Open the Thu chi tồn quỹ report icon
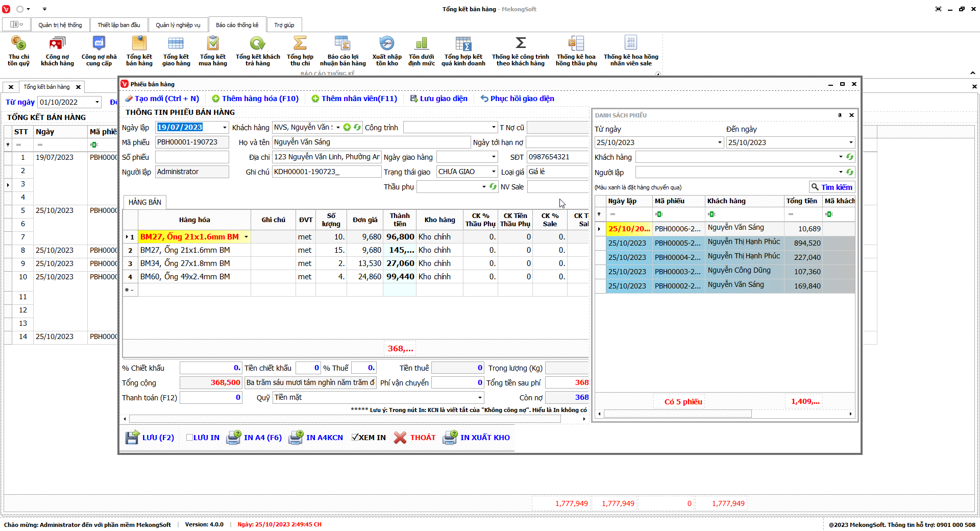Viewport: 980px width, 531px height. click(x=18, y=44)
